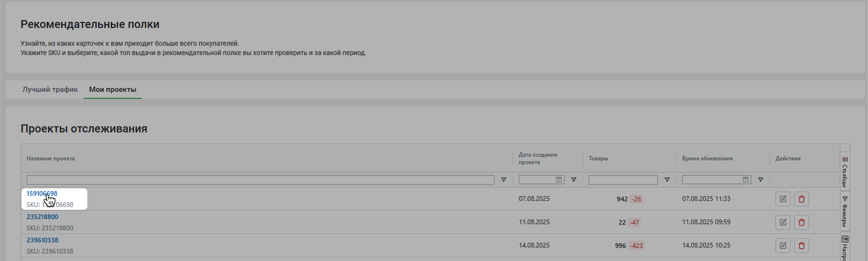The width and height of the screenshot is (868, 261).
Task: Open creation date filter funnel
Action: pos(574,180)
